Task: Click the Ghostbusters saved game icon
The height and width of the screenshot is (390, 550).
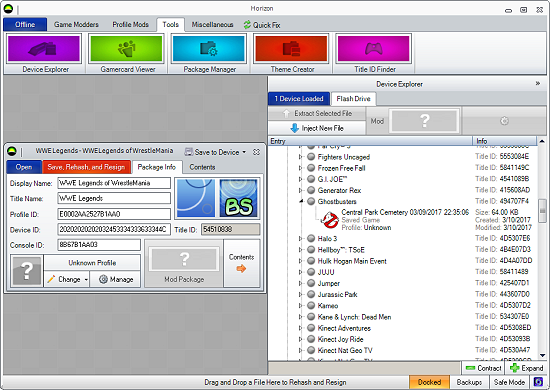Action: tap(329, 220)
